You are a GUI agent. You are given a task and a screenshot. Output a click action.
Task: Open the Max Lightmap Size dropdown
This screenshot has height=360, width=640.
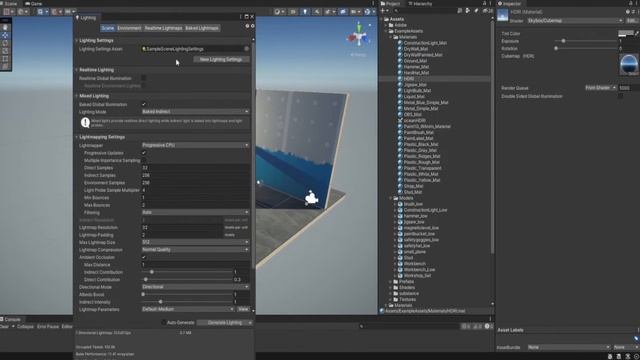195,242
